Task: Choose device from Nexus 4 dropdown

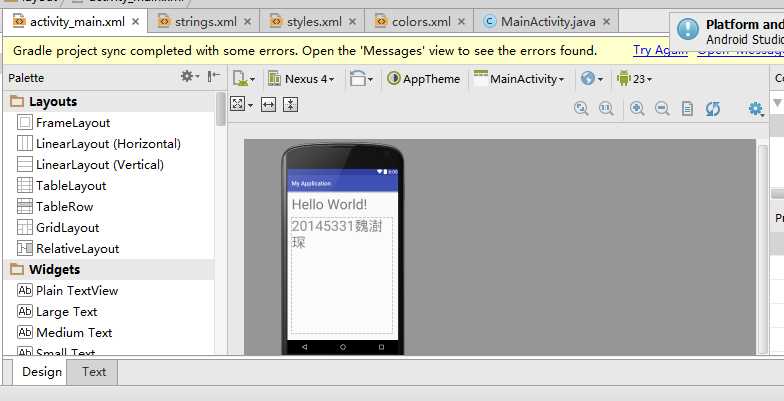Action: click(x=302, y=79)
